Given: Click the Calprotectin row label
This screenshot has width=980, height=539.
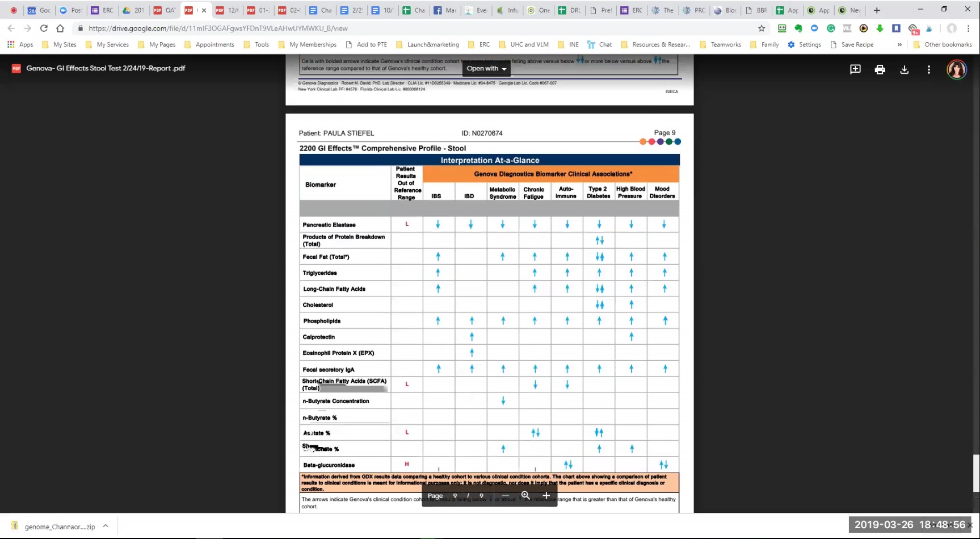Looking at the screenshot, I should coord(319,337).
